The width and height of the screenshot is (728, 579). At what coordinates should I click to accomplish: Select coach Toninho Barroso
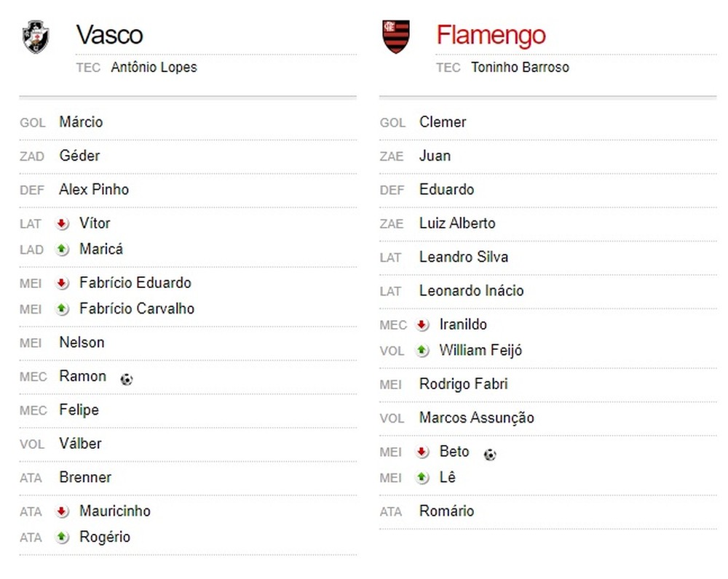pyautogui.click(x=520, y=68)
